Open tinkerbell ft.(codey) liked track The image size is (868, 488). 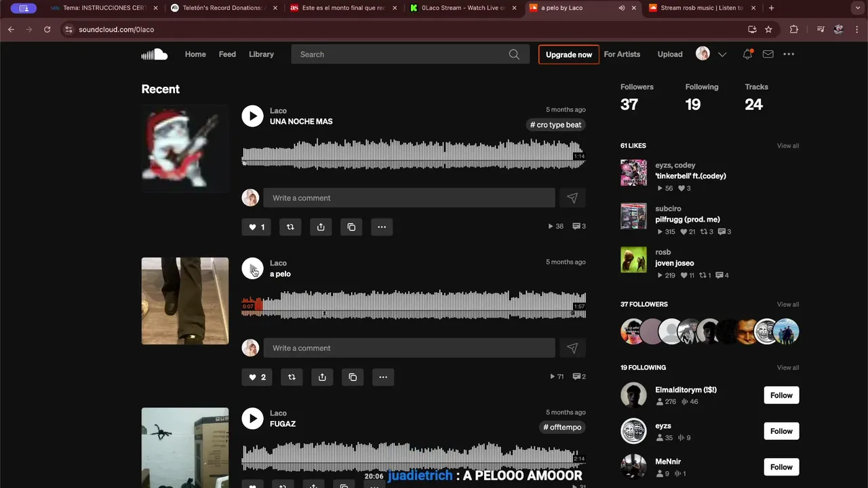pyautogui.click(x=690, y=176)
